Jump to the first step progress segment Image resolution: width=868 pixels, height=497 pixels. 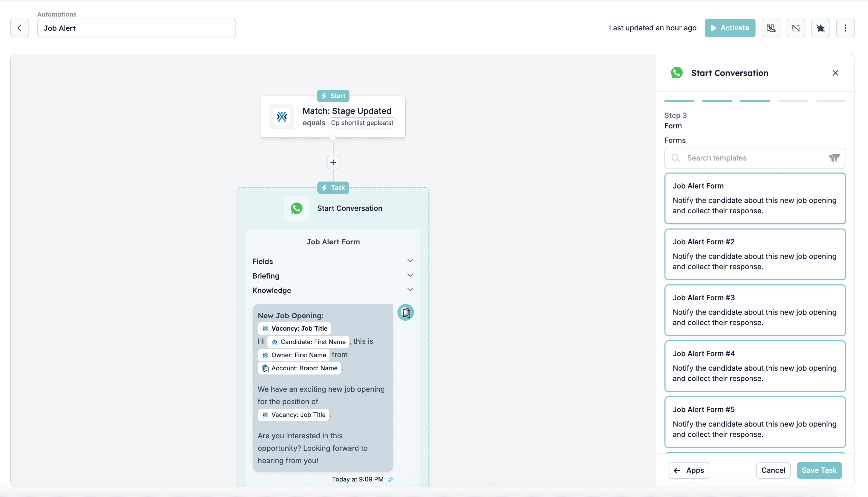[x=679, y=101]
